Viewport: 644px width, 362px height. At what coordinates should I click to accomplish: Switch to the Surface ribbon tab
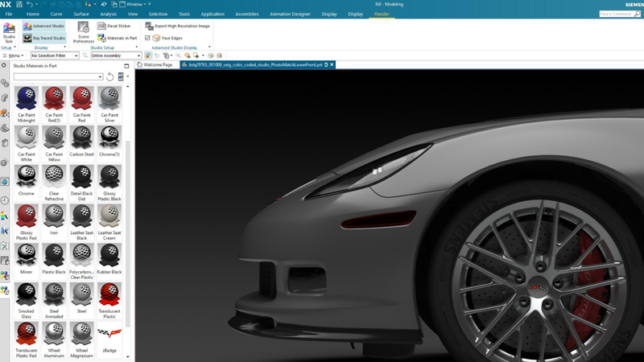(x=81, y=14)
